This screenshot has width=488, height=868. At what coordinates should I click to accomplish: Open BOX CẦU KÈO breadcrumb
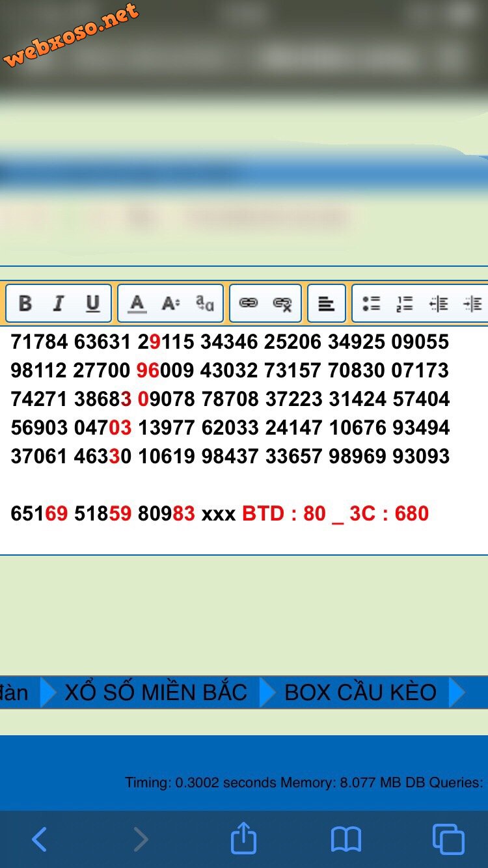click(x=360, y=692)
